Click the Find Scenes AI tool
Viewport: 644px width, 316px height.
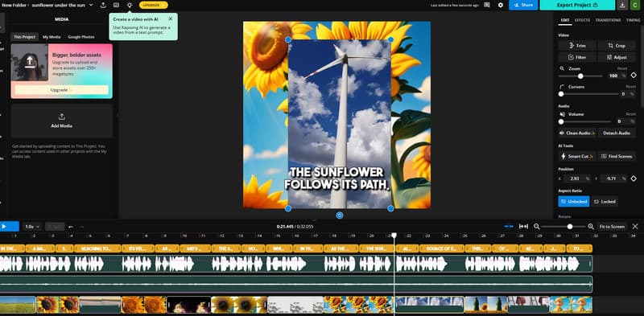coord(617,156)
